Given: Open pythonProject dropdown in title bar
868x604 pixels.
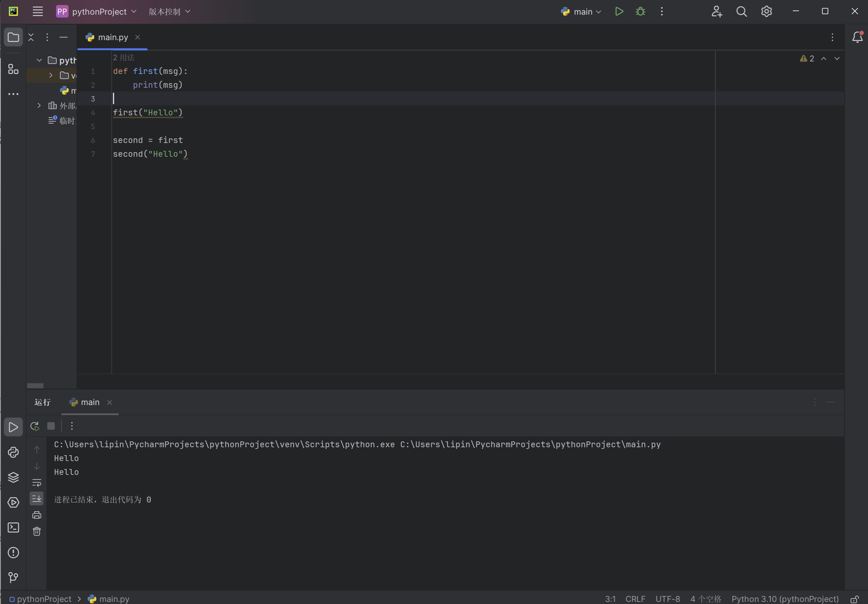Looking at the screenshot, I should (x=97, y=11).
